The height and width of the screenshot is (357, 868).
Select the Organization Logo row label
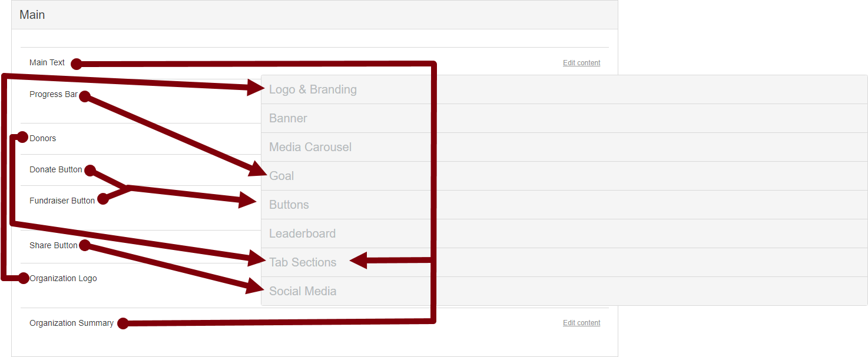point(63,278)
